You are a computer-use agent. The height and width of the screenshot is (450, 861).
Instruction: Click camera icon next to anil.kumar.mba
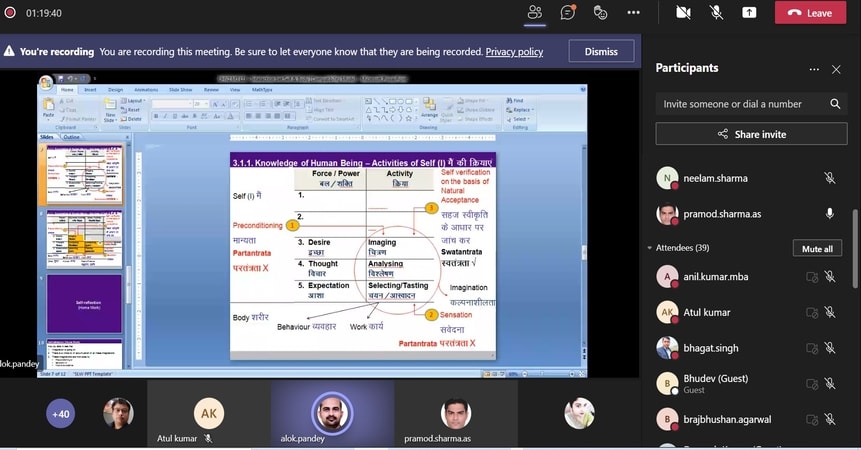[812, 277]
